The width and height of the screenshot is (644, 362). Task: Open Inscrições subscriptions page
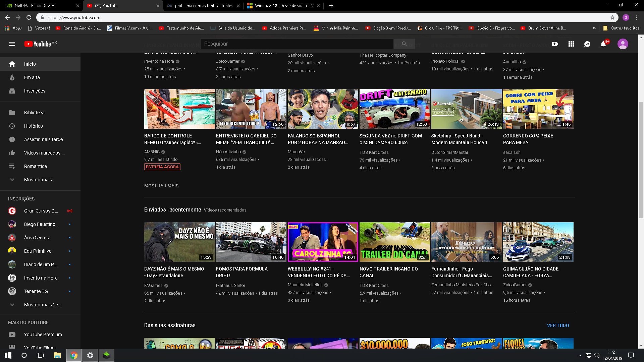click(40, 91)
